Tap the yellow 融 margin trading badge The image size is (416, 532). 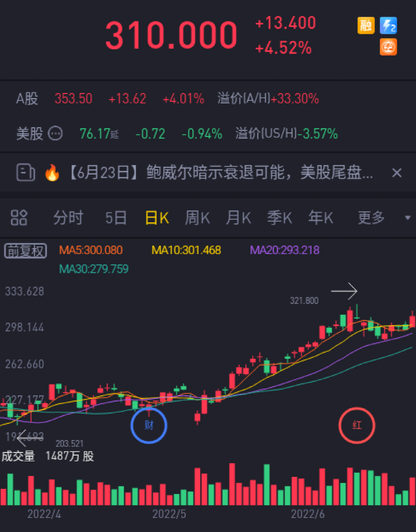pos(366,25)
